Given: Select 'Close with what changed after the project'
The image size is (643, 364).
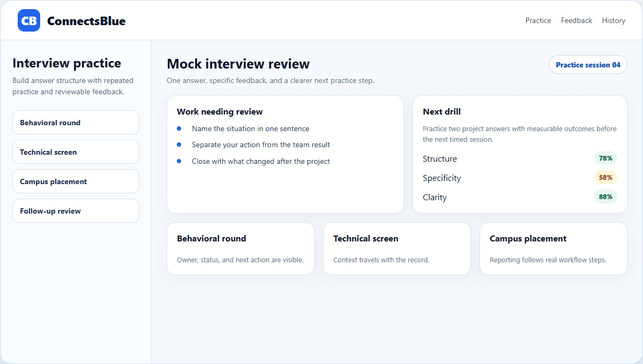Looking at the screenshot, I should pyautogui.click(x=261, y=161).
